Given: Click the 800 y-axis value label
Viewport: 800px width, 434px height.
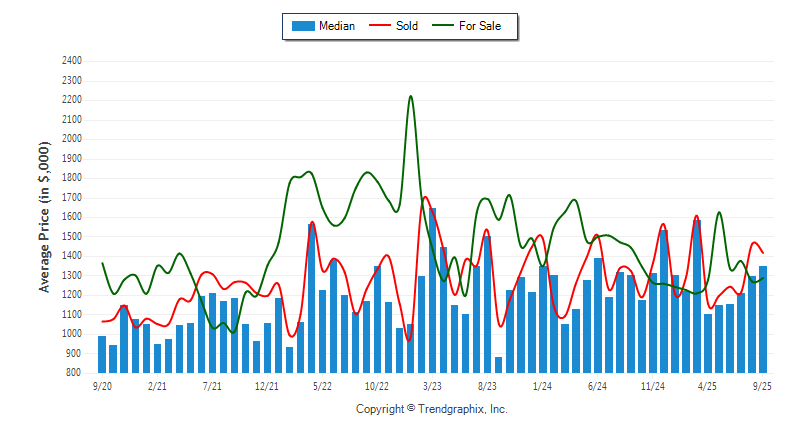Looking at the screenshot, I should 73,373.
